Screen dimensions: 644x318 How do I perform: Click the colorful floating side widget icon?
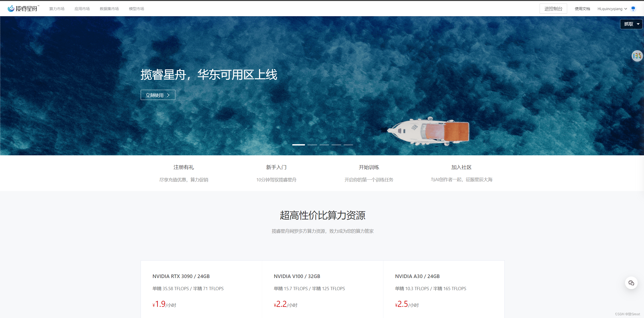click(637, 56)
